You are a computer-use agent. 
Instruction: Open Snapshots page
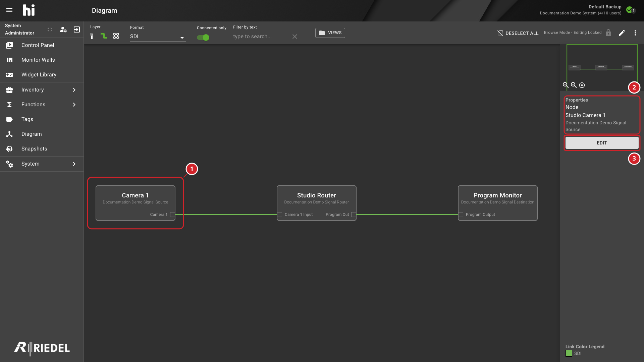42,149
